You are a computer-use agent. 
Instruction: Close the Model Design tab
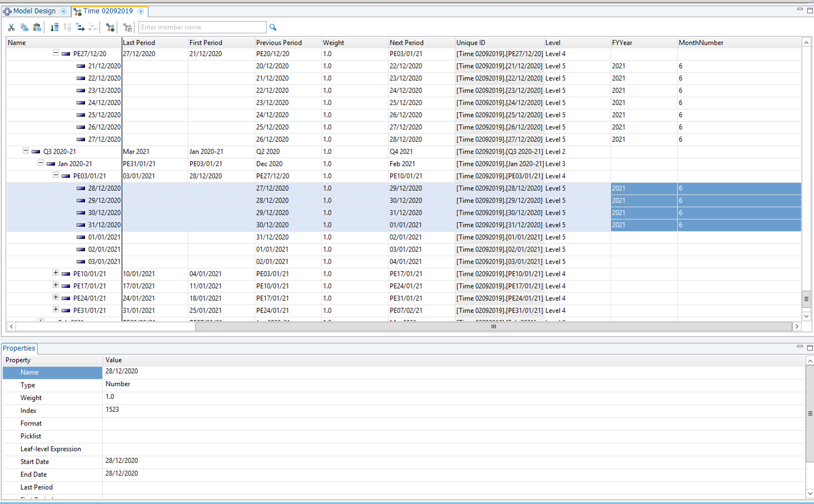click(63, 11)
